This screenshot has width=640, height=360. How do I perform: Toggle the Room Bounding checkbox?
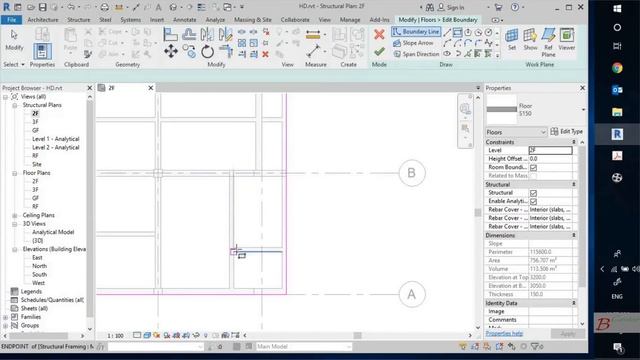click(533, 167)
